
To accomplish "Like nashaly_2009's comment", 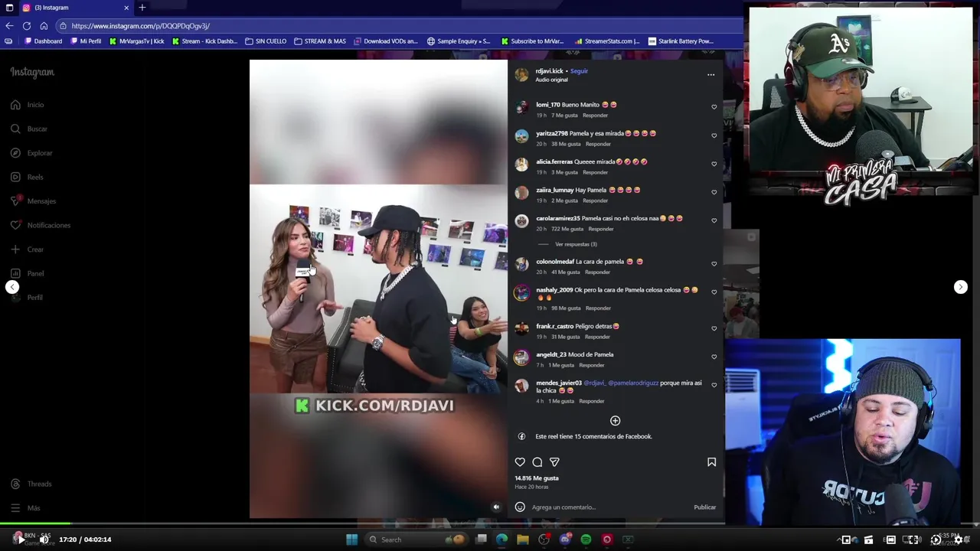I will pyautogui.click(x=714, y=292).
